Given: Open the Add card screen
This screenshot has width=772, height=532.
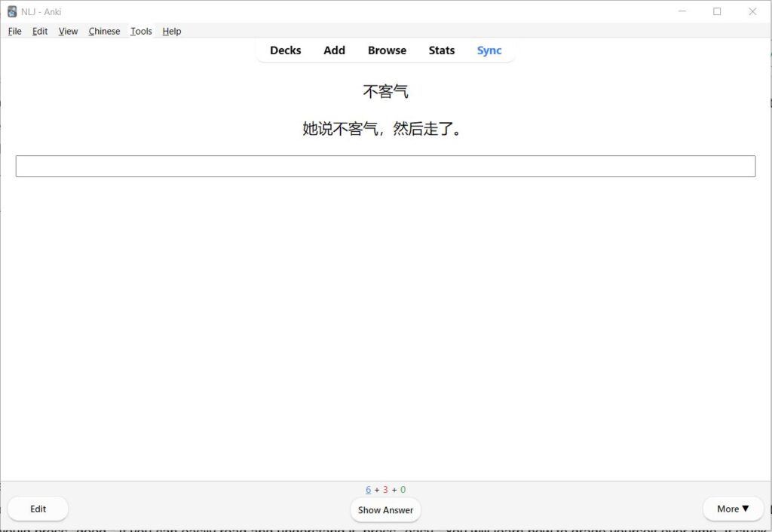Looking at the screenshot, I should coord(334,50).
